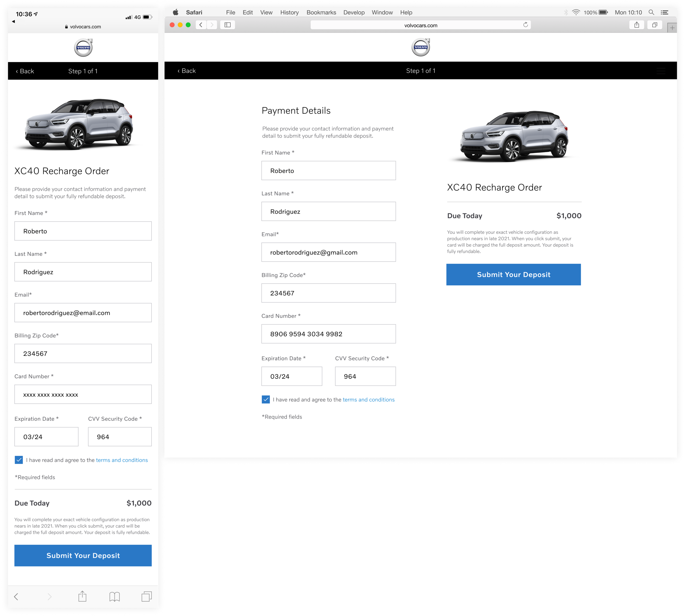Show all tabs in desktop Safari

(x=655, y=25)
